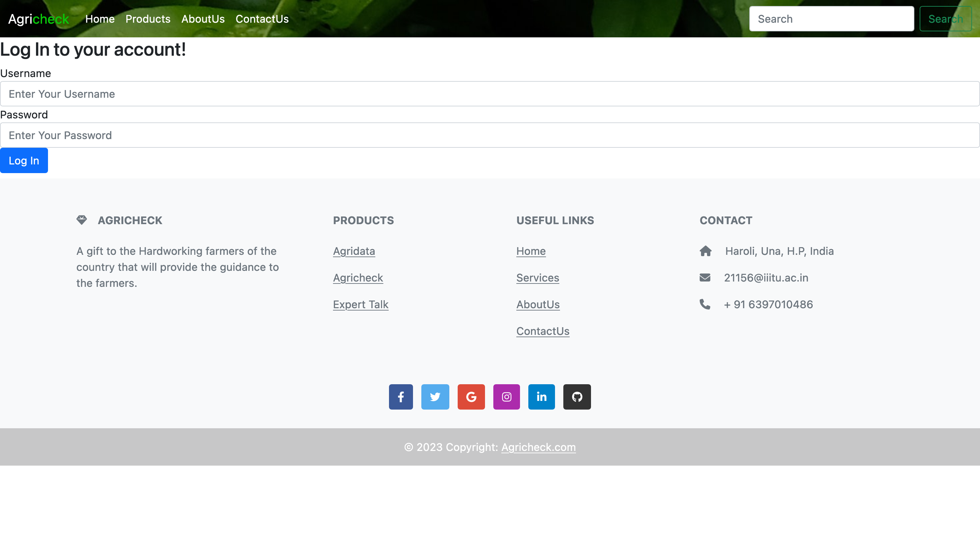Viewport: 980px width, 557px height.
Task: Open the Twitter social icon
Action: tap(435, 397)
